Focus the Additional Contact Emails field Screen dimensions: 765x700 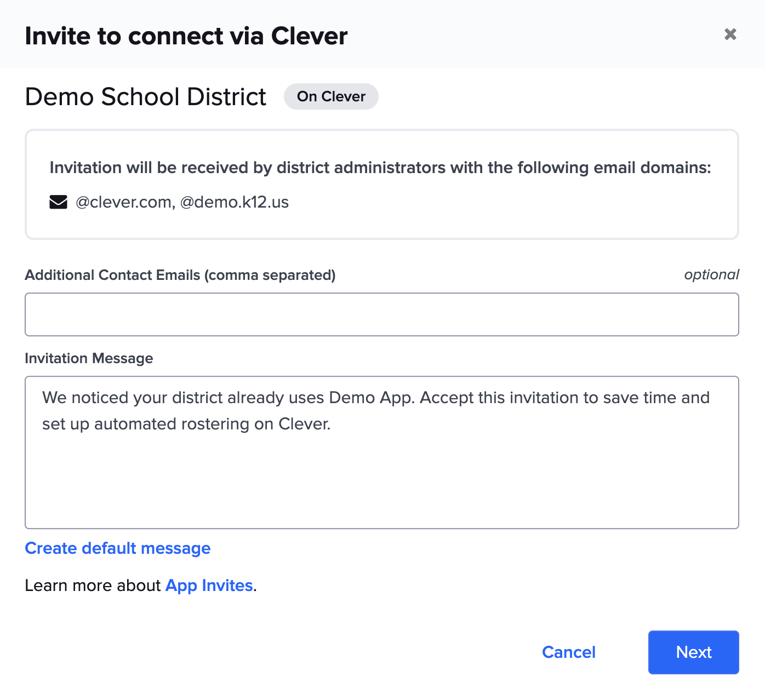[381, 314]
